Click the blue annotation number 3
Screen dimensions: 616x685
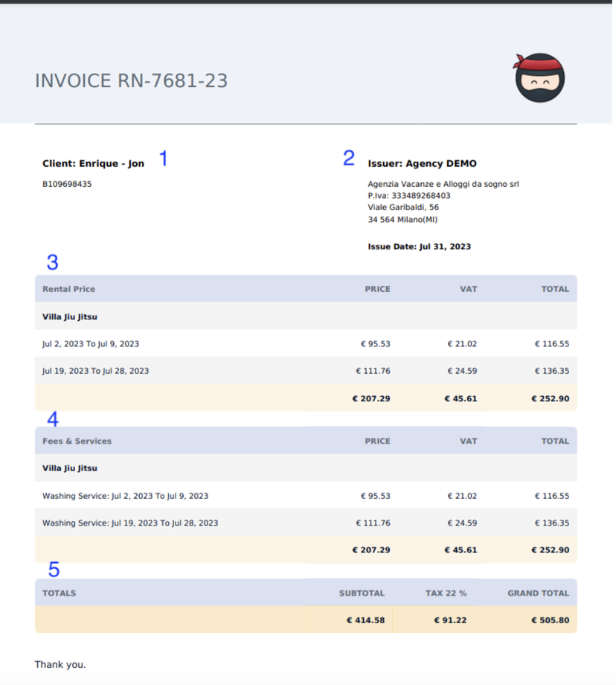(x=52, y=262)
